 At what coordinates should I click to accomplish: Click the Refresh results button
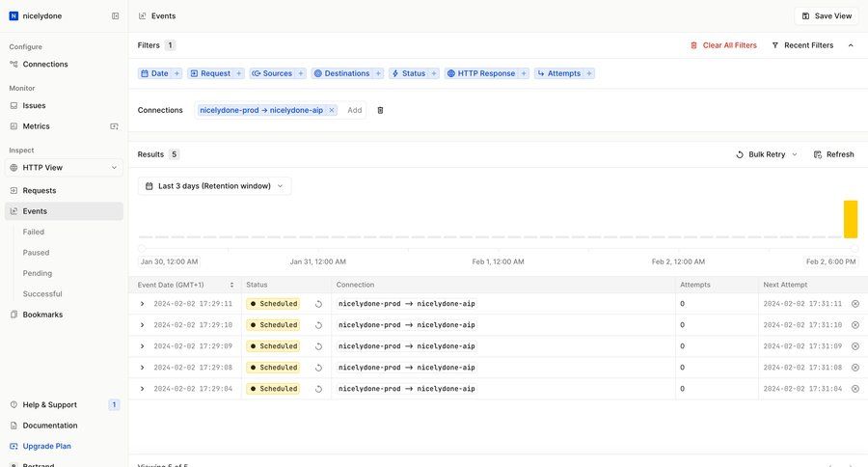[833, 154]
